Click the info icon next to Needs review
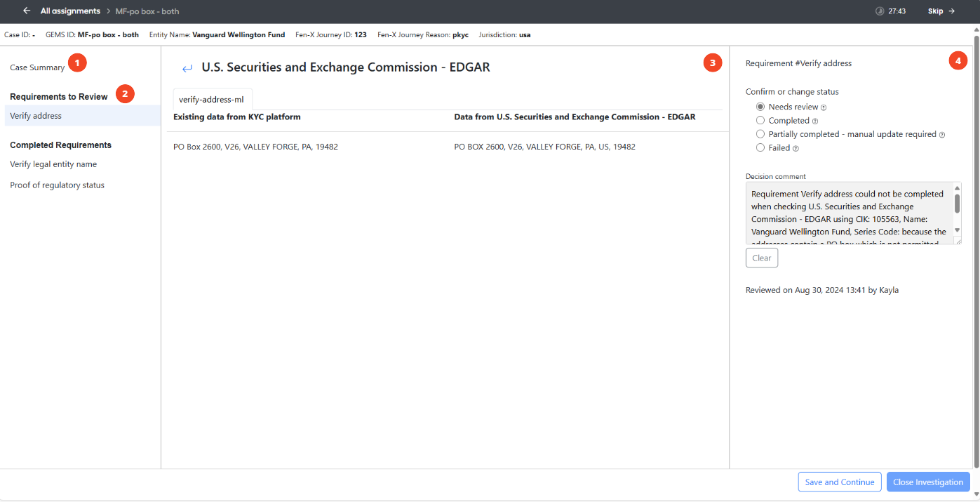Viewport: 980px width, 502px height. pos(824,107)
